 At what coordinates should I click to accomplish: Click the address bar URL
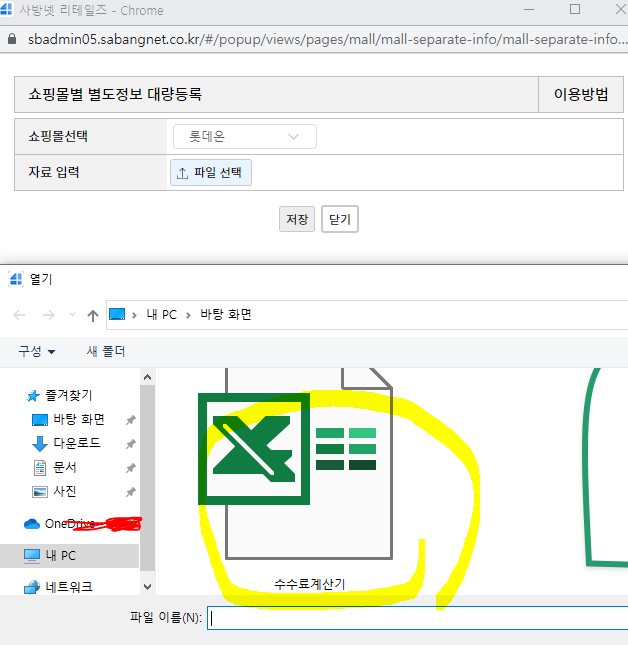327,39
